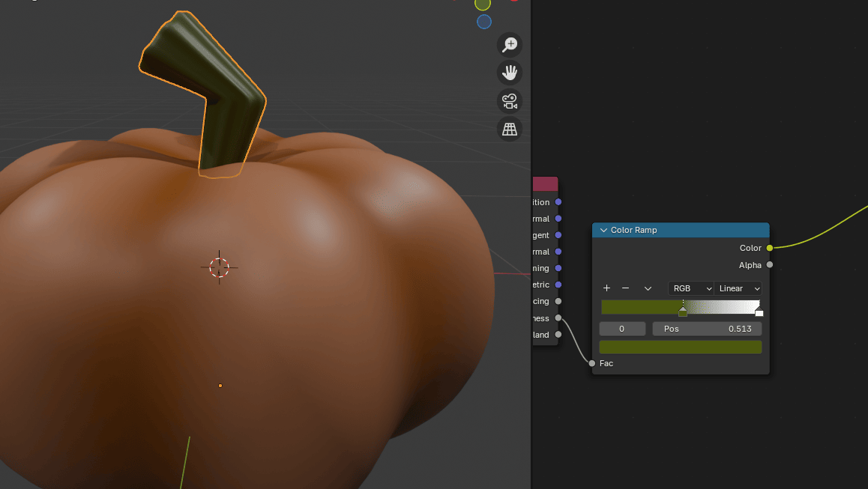868x489 pixels.
Task: Open the Linear interpolation dropdown
Action: [738, 288]
